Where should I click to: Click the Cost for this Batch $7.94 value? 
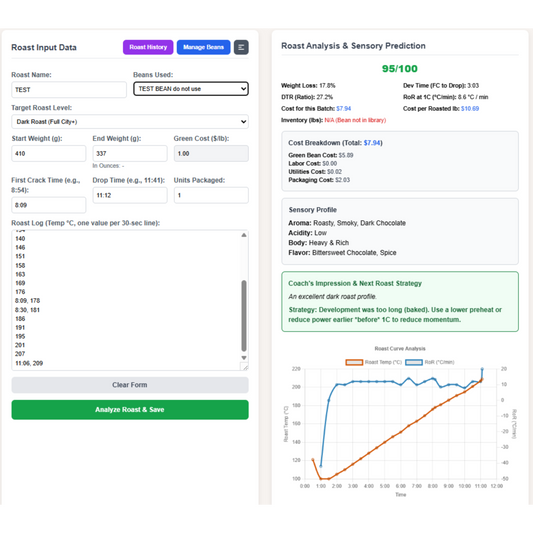coord(344,109)
